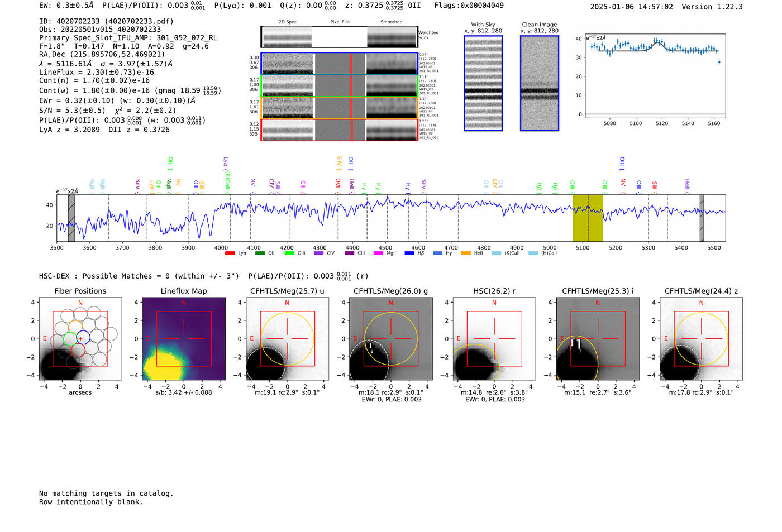Click the orange HeII legend swatch
This screenshot has height=532, width=782.
(466, 253)
